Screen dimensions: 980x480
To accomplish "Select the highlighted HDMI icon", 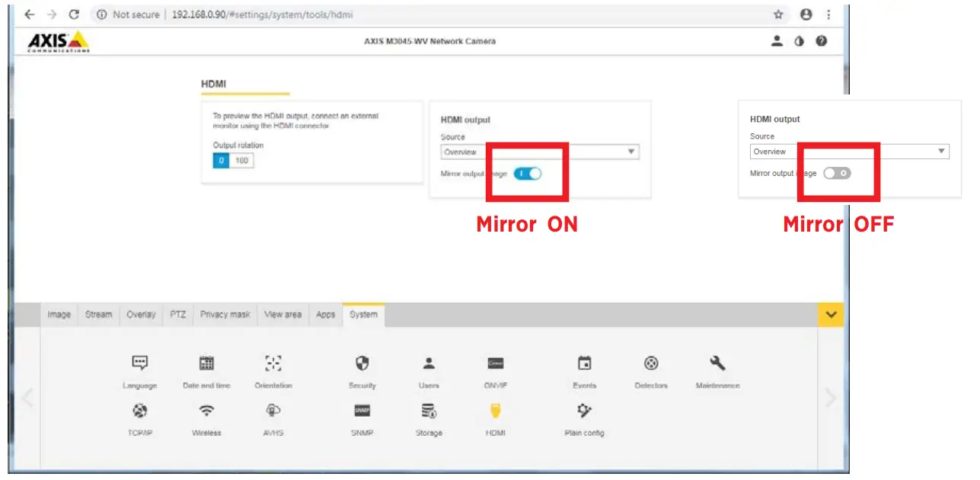I will [496, 411].
